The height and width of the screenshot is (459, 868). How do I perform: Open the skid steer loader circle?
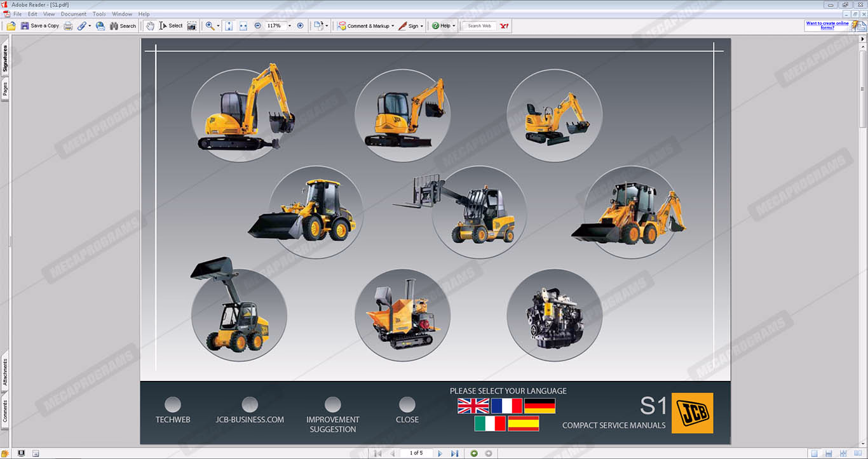(238, 315)
